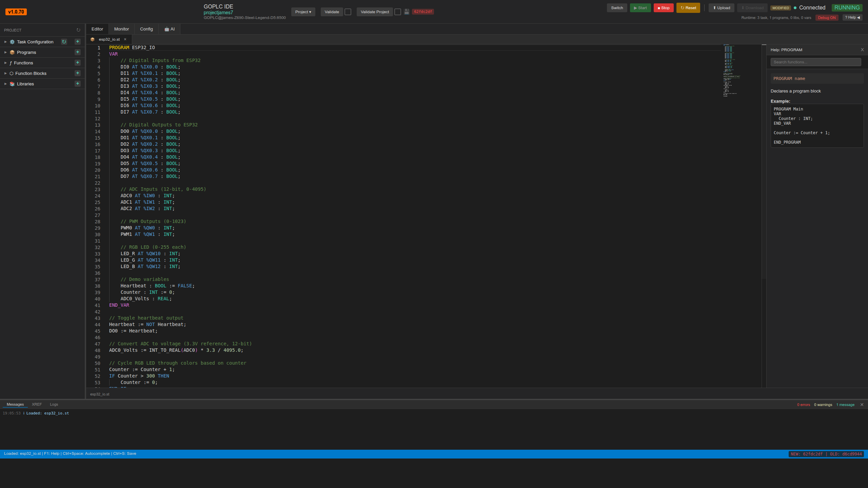Image resolution: width=868 pixels, height=488 pixels.
Task: Close the esp32_io.st file tab
Action: (125, 39)
